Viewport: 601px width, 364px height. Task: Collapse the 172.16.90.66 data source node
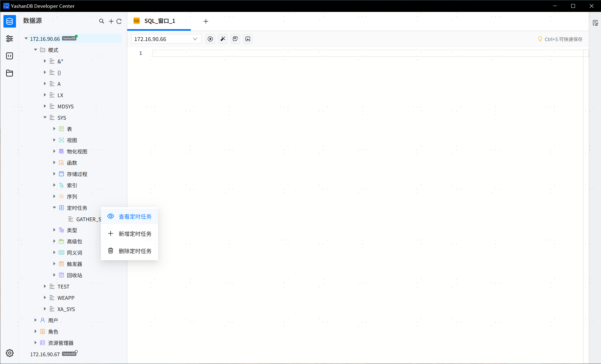point(26,39)
